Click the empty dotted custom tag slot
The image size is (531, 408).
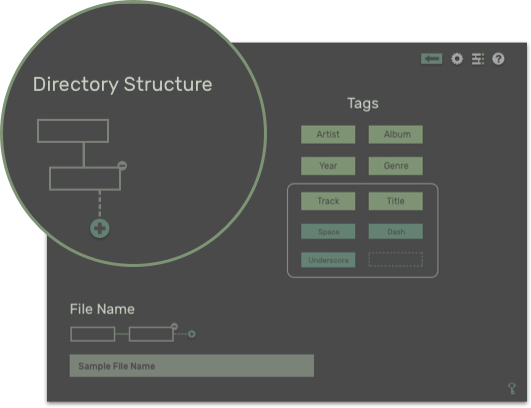pyautogui.click(x=396, y=259)
